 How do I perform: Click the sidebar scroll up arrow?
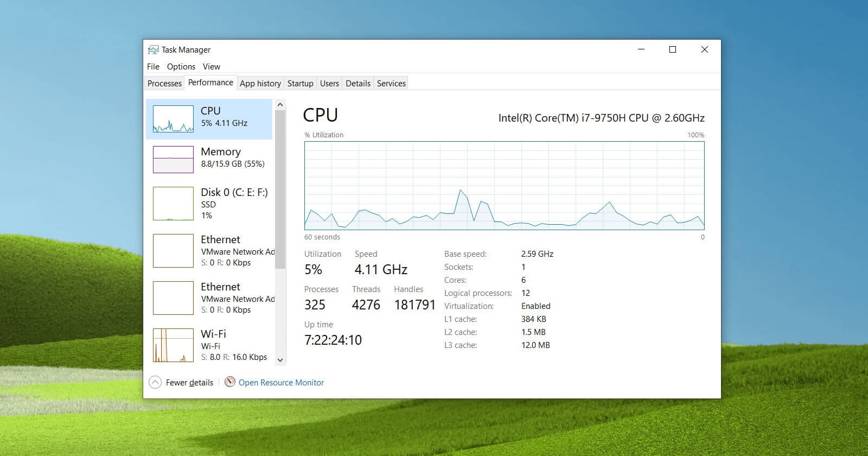pos(280,104)
